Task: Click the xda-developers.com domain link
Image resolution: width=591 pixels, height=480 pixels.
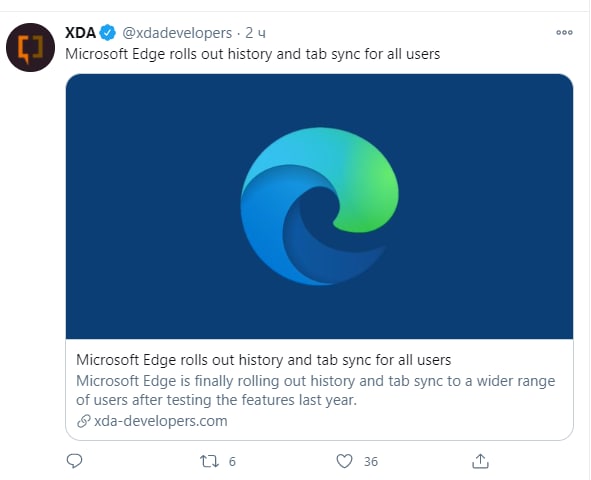Action: 161,421
